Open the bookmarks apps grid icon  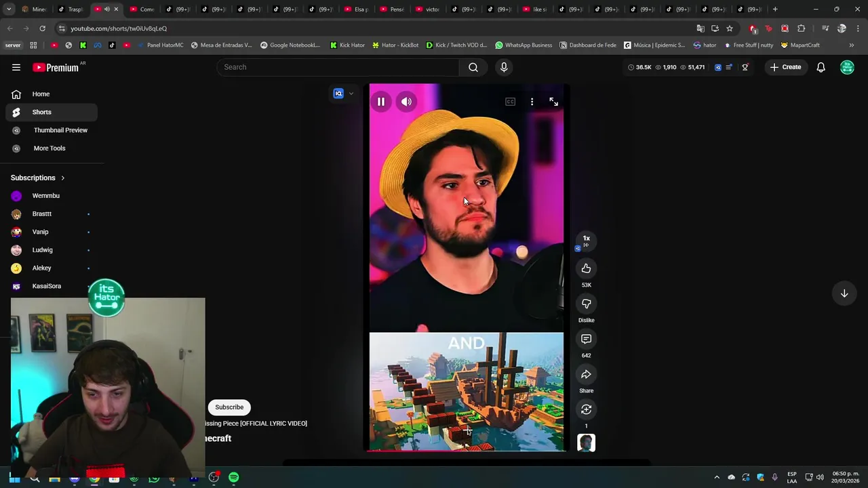[33, 45]
